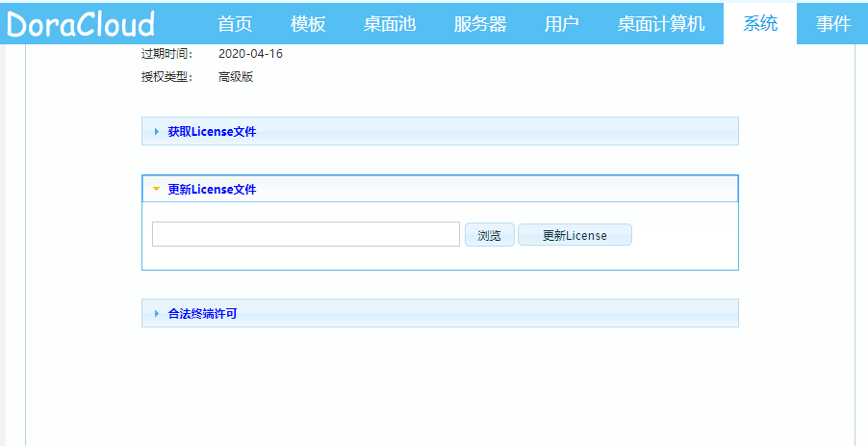
Task: Click the 获取License文件 header title
Action: point(212,132)
